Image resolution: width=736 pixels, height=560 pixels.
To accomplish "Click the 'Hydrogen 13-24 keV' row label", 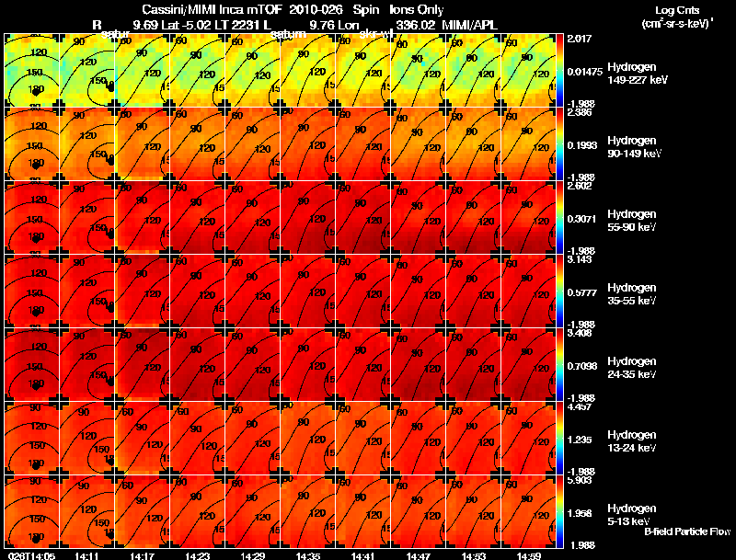I will (632, 441).
